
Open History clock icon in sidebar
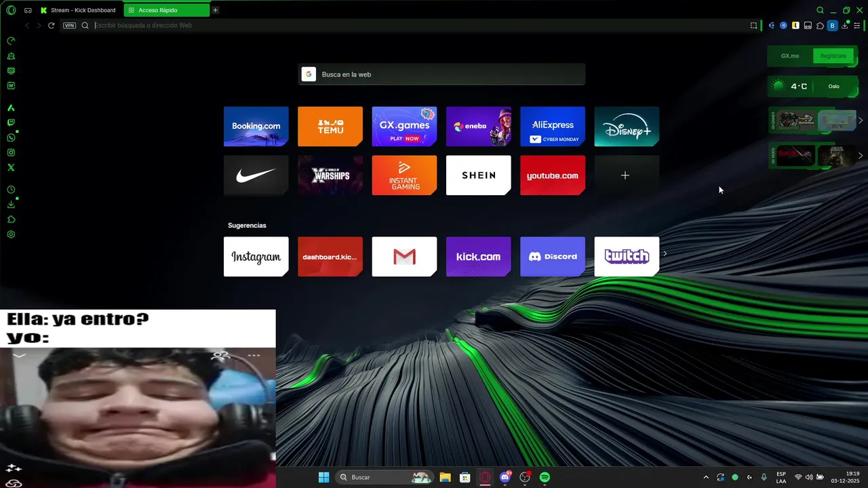(11, 190)
